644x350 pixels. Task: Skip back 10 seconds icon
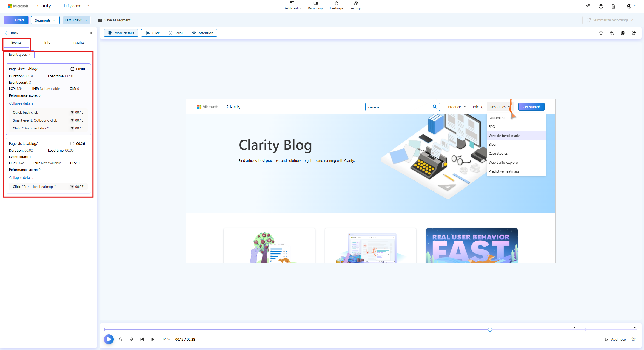(120, 339)
